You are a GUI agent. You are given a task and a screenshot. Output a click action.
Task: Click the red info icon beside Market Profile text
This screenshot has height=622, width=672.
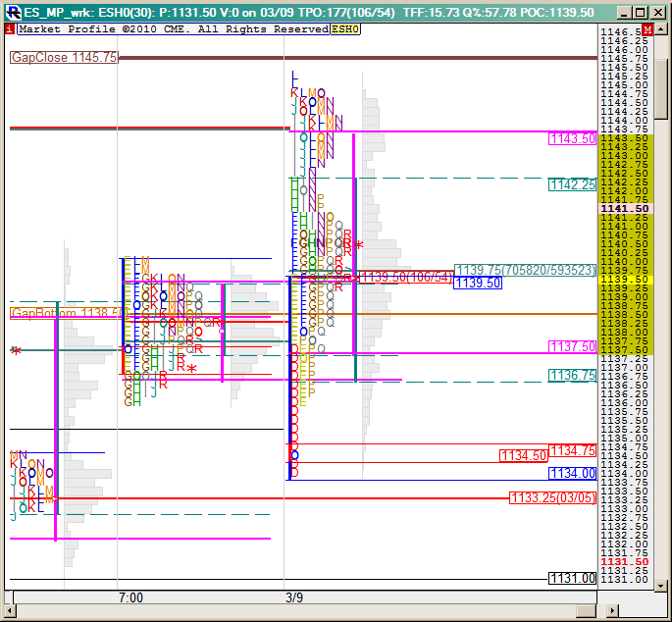pos(10,29)
